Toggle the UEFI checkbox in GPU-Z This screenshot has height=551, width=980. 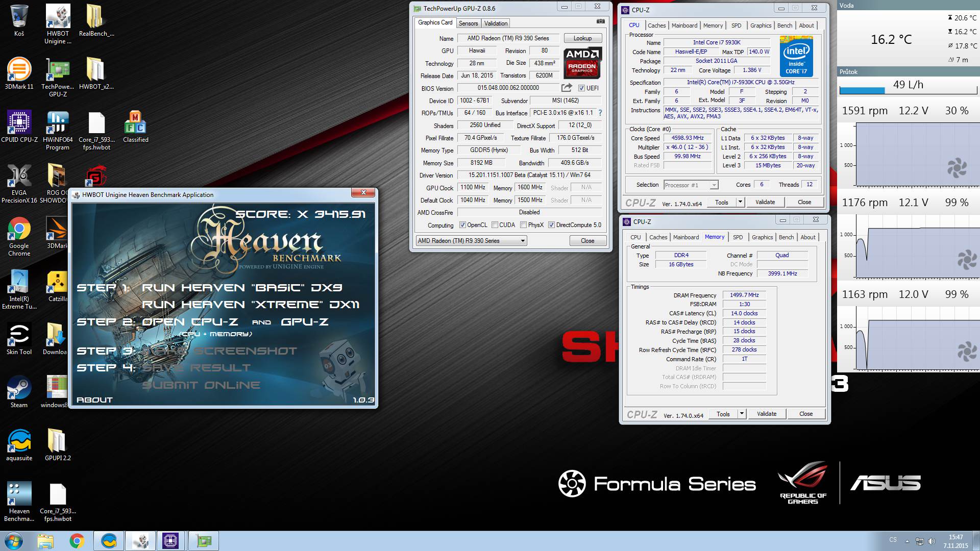point(581,88)
